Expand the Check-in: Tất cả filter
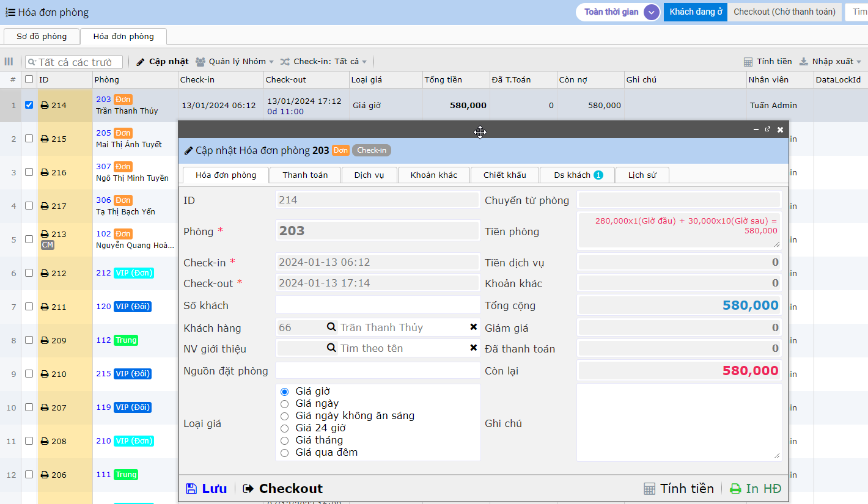The width and height of the screenshot is (868, 504). 323,62
